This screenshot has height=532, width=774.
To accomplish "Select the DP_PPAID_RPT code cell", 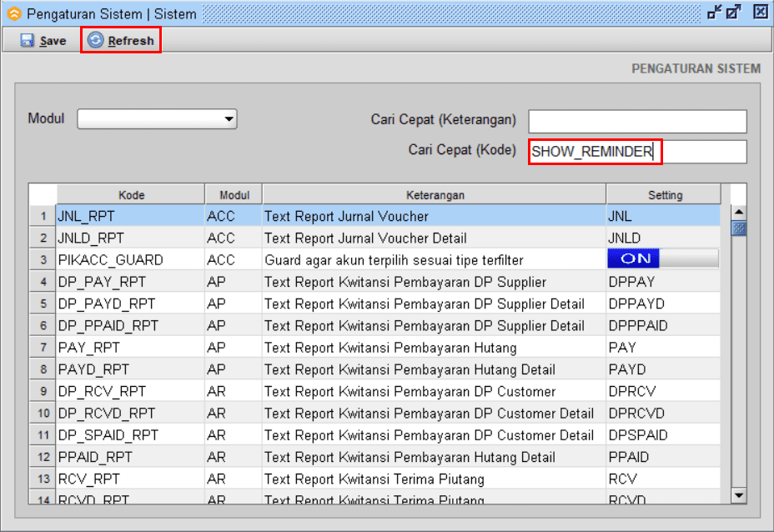I will (130, 326).
